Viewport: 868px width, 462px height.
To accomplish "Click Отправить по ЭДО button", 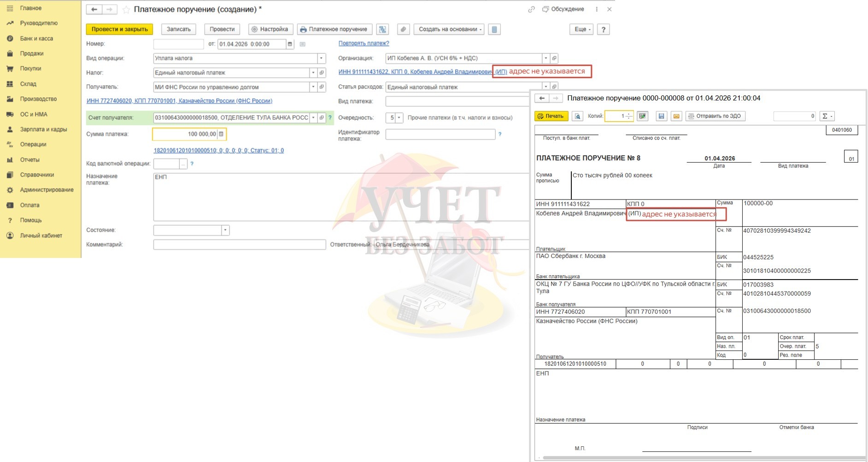I will click(715, 116).
